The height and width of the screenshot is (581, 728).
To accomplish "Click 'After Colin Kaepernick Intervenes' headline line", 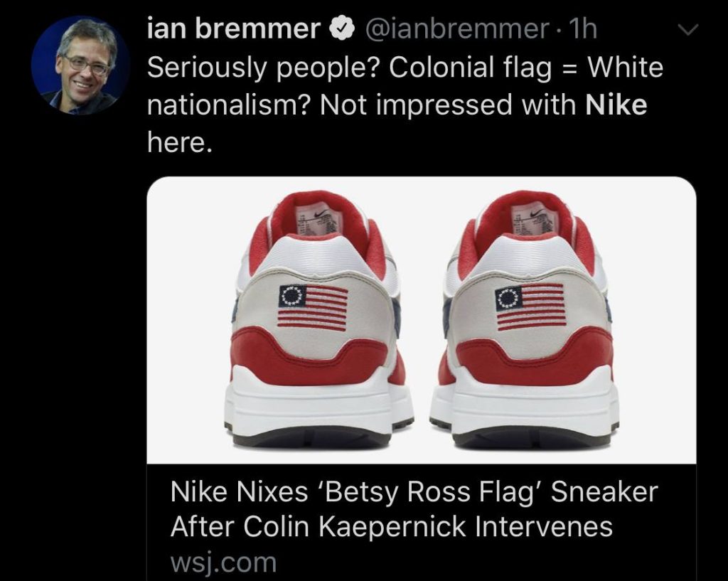I will click(x=392, y=526).
